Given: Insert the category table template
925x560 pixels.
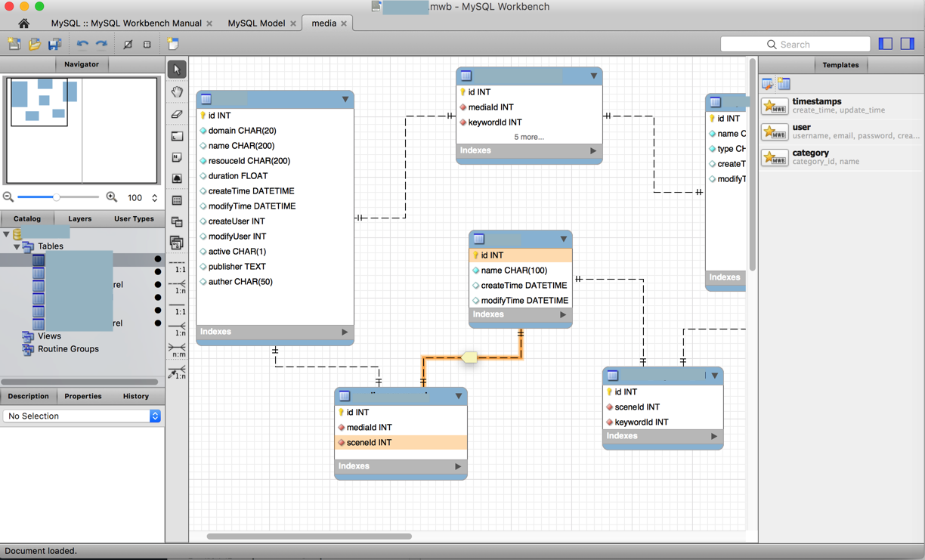Looking at the screenshot, I should pos(841,157).
